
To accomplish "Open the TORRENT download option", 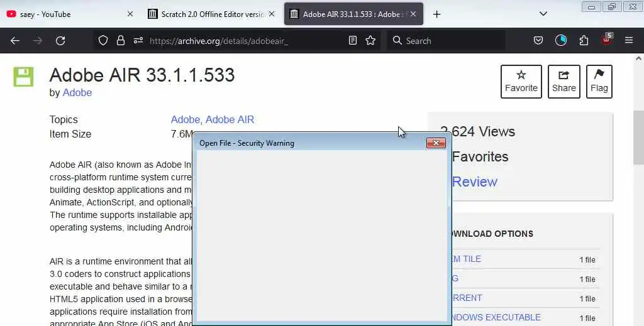I will click(x=467, y=298).
